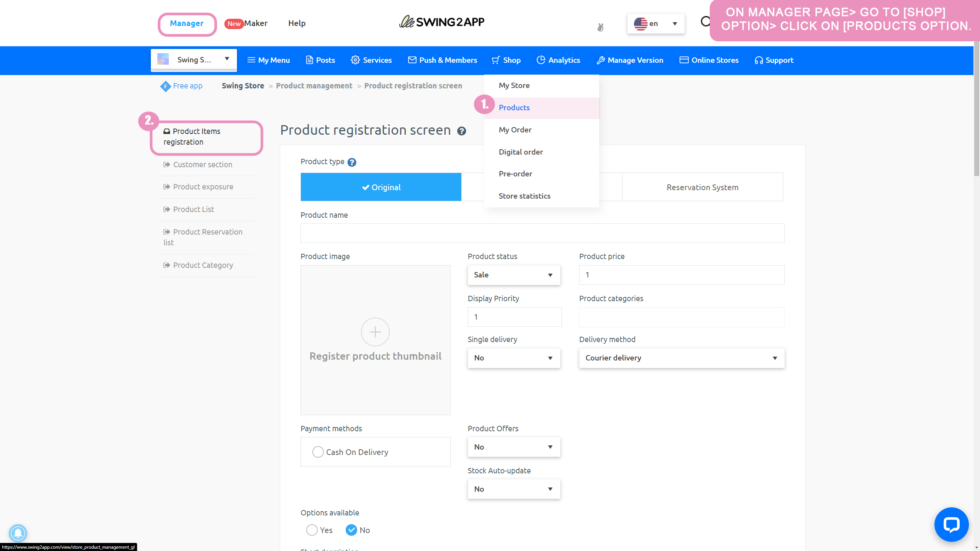Select Products from the Shop menu
The image size is (980, 551).
coord(514,108)
